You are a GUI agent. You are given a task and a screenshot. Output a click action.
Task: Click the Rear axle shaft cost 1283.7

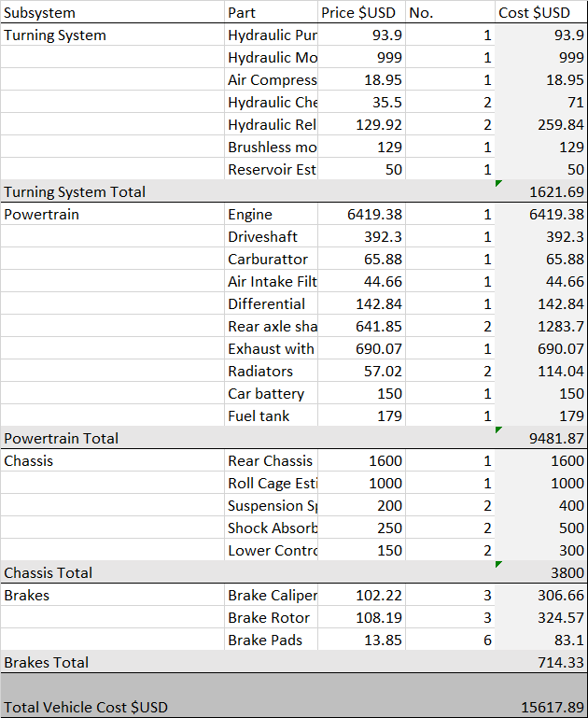pos(541,326)
